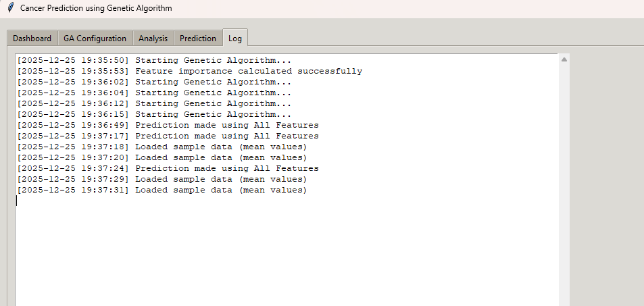Select the Prediction tab
The image size is (644, 306).
pyautogui.click(x=198, y=39)
